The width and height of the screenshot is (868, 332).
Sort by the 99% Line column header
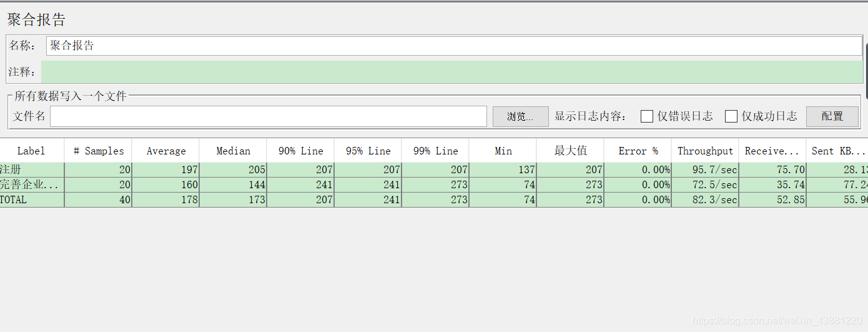(x=436, y=151)
